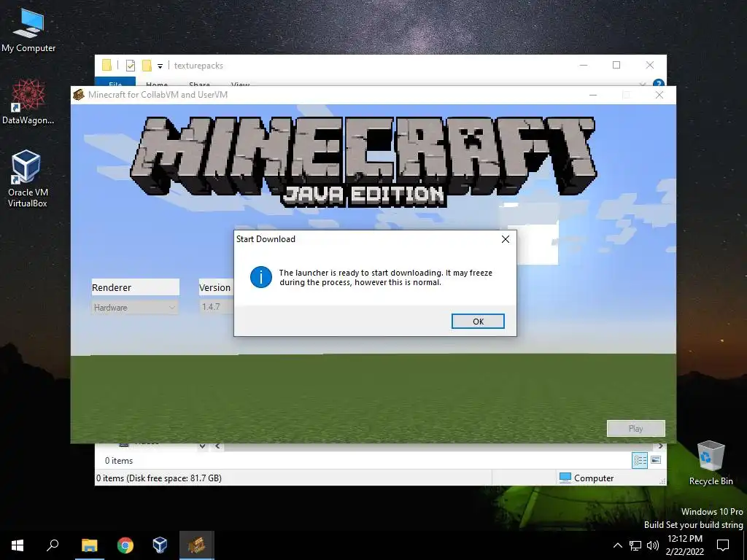Expand the Quick Access Toolbar customize arrow

click(160, 66)
